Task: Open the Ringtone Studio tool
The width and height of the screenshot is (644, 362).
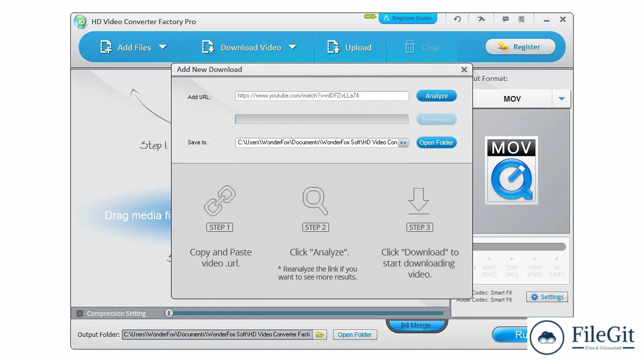Action: tap(408, 18)
